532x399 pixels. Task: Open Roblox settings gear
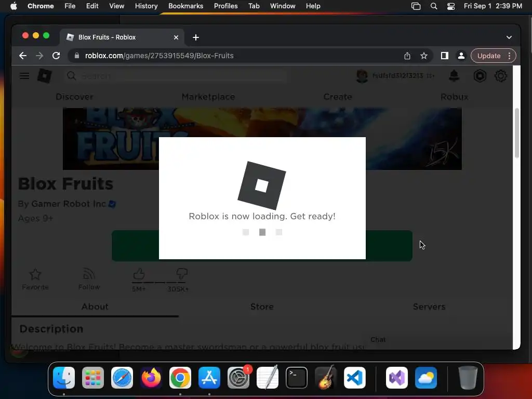(x=500, y=76)
